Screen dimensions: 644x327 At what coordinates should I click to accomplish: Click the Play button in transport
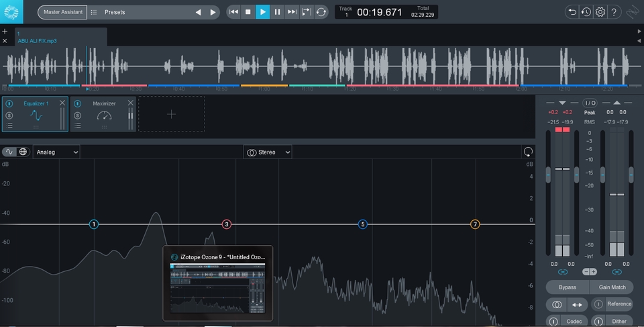[x=262, y=12]
